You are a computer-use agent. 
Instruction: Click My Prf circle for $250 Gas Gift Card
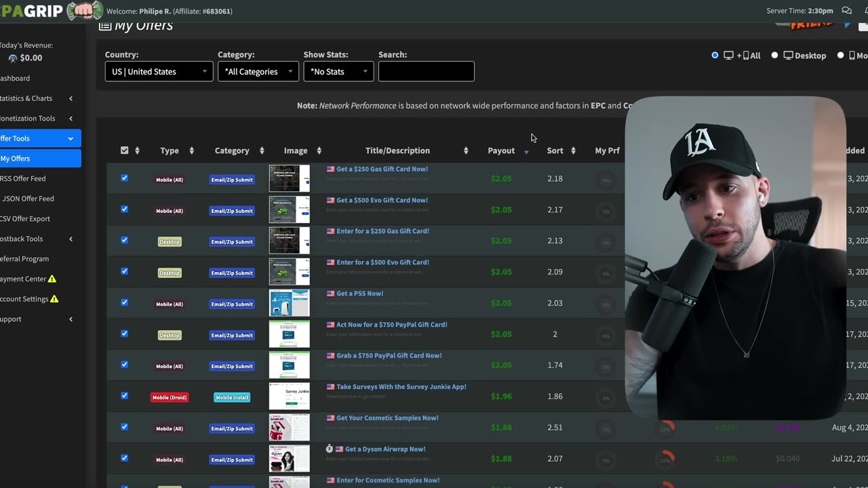tap(606, 180)
